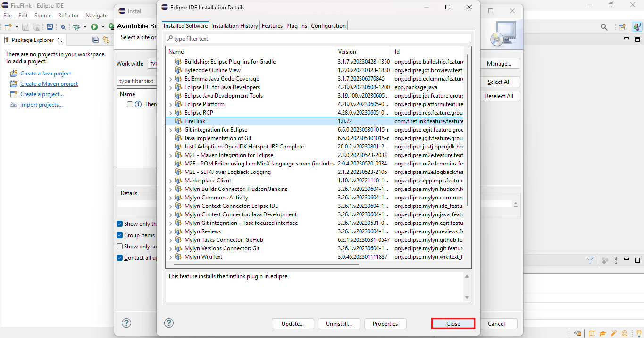Click 'Create a Maven project' link
This screenshot has height=338, width=644.
49,84
